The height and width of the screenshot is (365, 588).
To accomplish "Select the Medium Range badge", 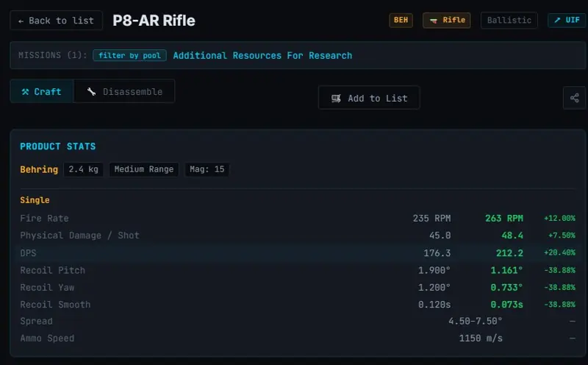I will pyautogui.click(x=144, y=169).
